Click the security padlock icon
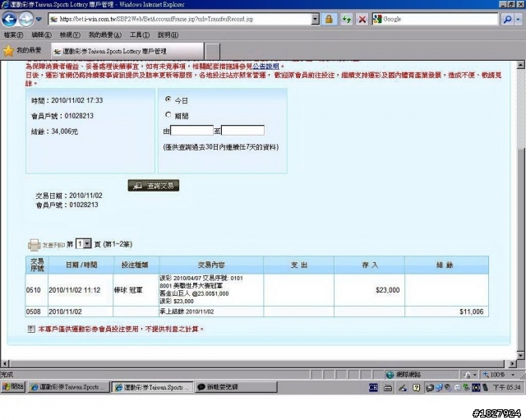The image size is (526, 420). [x=329, y=19]
